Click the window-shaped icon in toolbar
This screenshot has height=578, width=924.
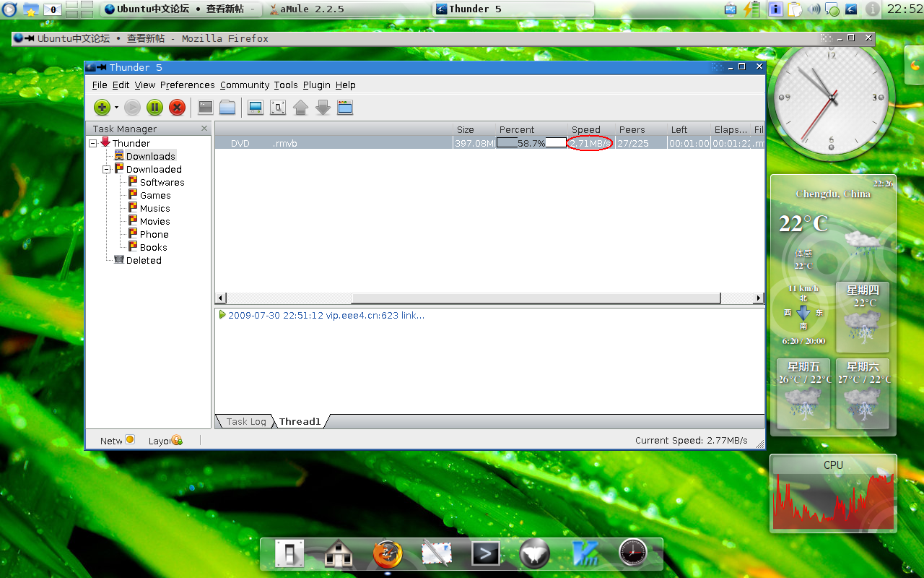pyautogui.click(x=345, y=108)
